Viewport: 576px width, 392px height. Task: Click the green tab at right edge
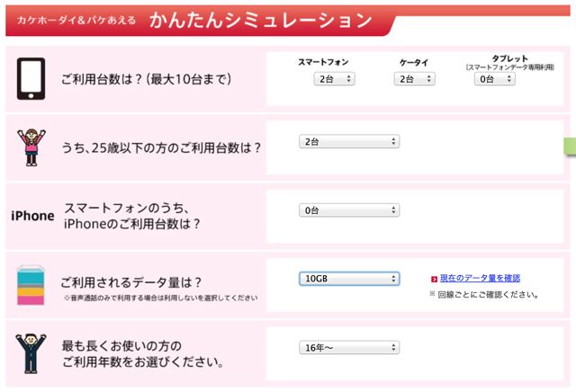click(570, 146)
